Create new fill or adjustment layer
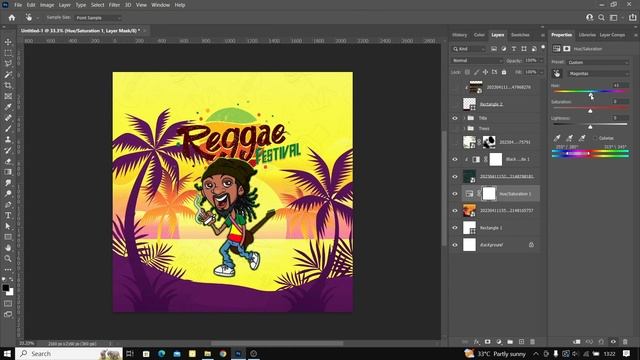 click(x=499, y=342)
